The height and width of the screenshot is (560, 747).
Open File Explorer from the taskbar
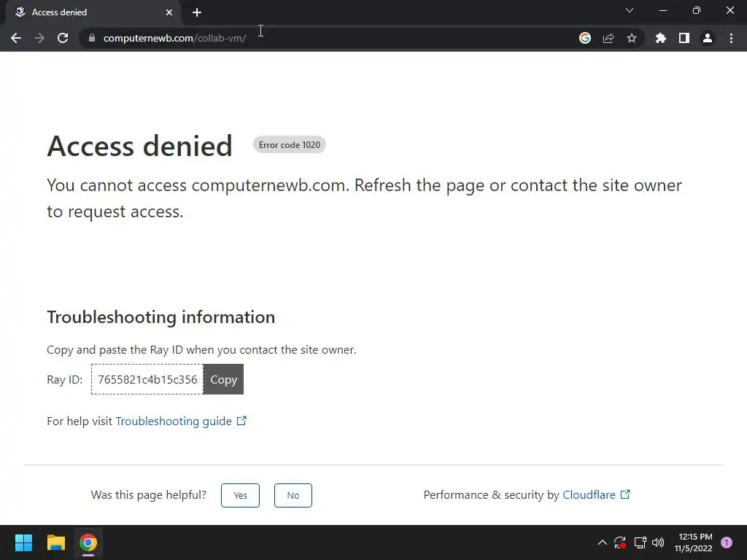(x=55, y=542)
